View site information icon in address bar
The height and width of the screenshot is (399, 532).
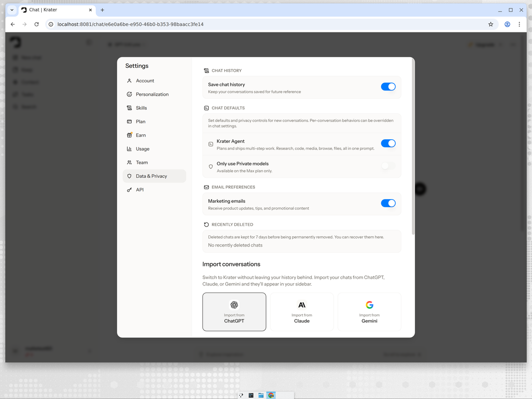tap(51, 24)
